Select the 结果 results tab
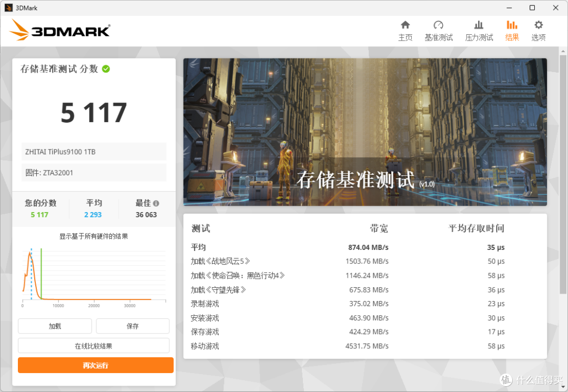The height and width of the screenshot is (392, 568). point(512,31)
